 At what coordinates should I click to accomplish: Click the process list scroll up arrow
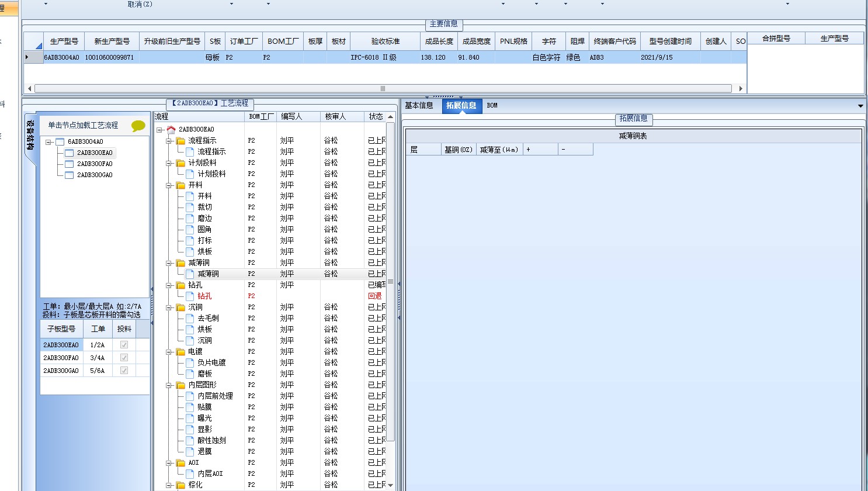click(391, 117)
